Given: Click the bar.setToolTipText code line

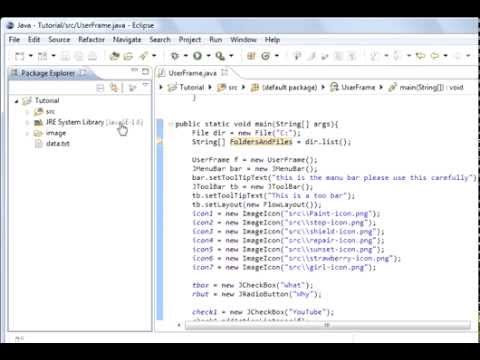Looking at the screenshot, I should pos(334,178).
